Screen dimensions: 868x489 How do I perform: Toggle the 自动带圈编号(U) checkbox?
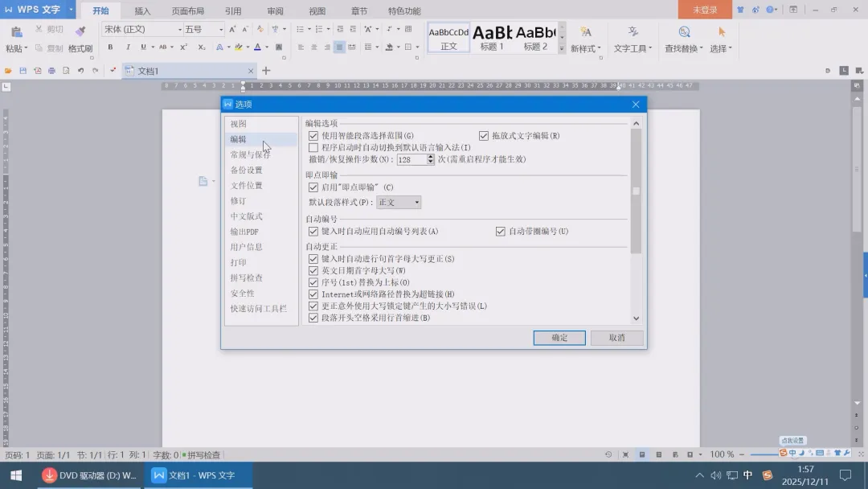(x=501, y=232)
